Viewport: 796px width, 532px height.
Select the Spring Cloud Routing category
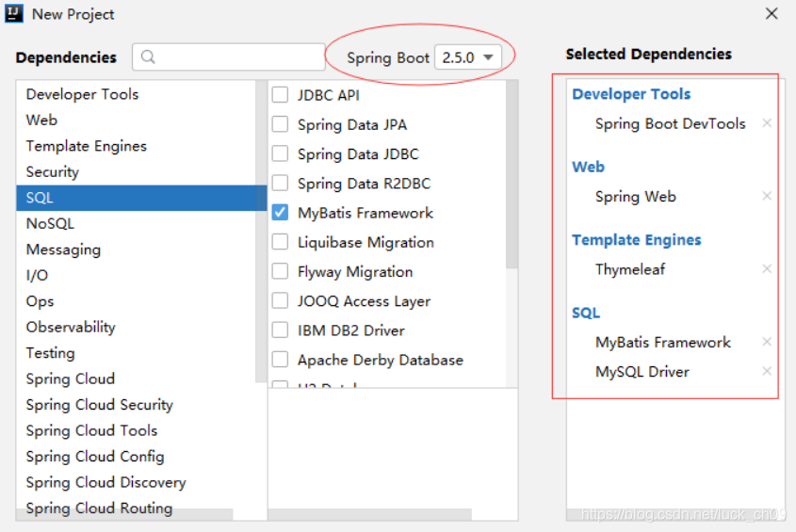(x=141, y=508)
